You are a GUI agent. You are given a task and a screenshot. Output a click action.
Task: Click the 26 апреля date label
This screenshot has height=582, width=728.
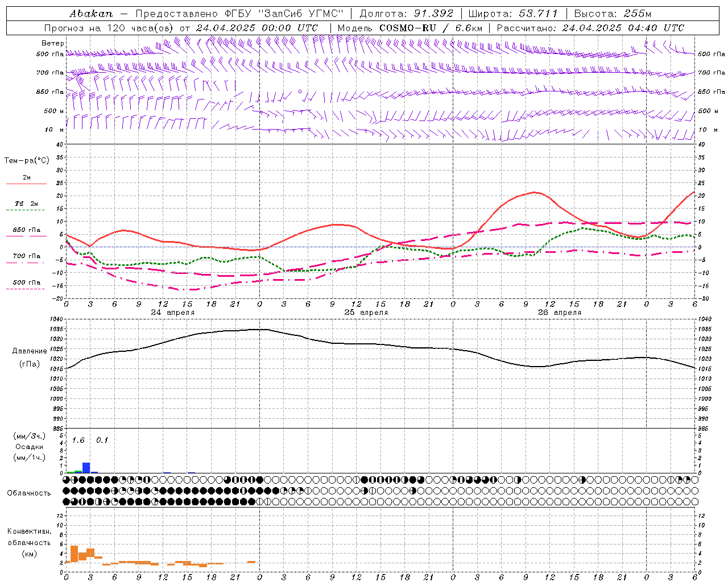pyautogui.click(x=559, y=313)
